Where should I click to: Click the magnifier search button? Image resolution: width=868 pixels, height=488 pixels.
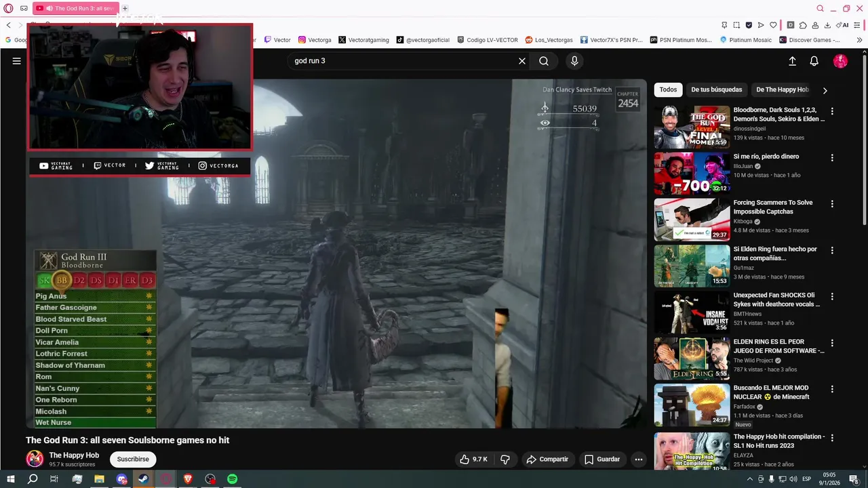tap(544, 61)
